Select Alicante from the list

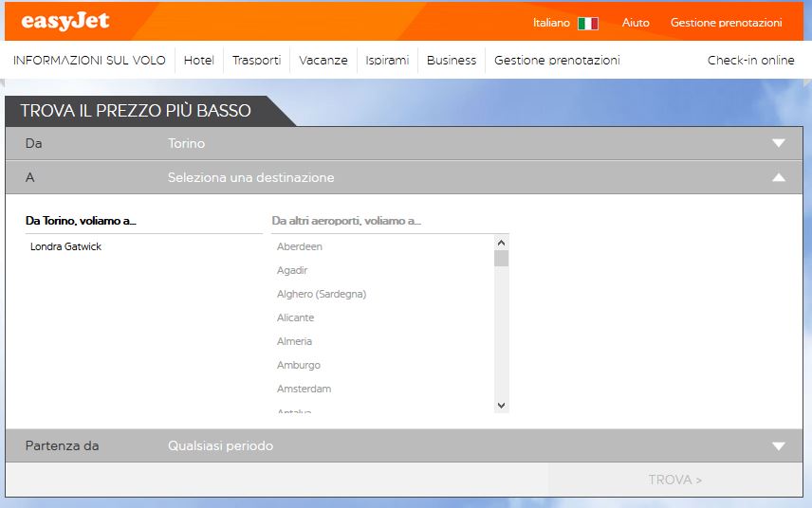pos(295,317)
